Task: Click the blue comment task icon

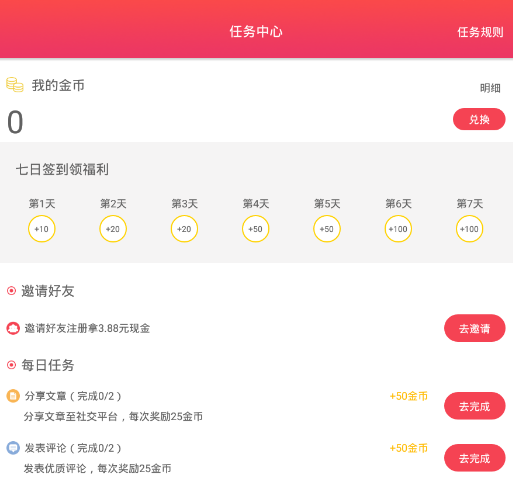Action: 13,448
